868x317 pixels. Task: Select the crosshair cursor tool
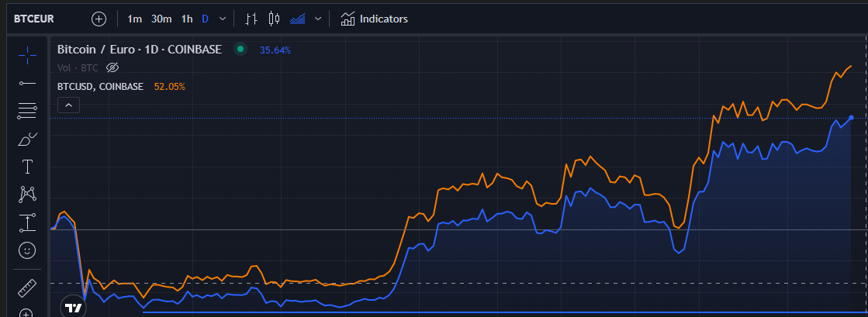27,55
